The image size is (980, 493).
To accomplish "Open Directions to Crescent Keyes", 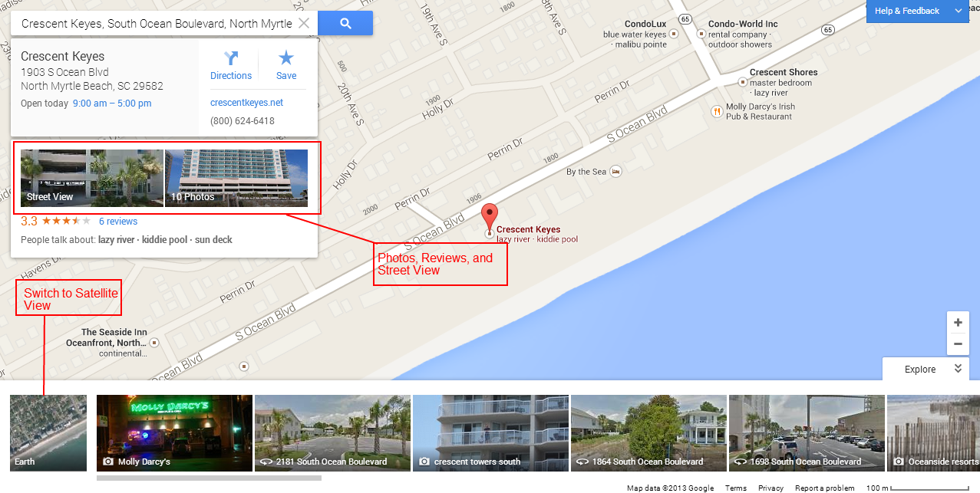I will (231, 65).
